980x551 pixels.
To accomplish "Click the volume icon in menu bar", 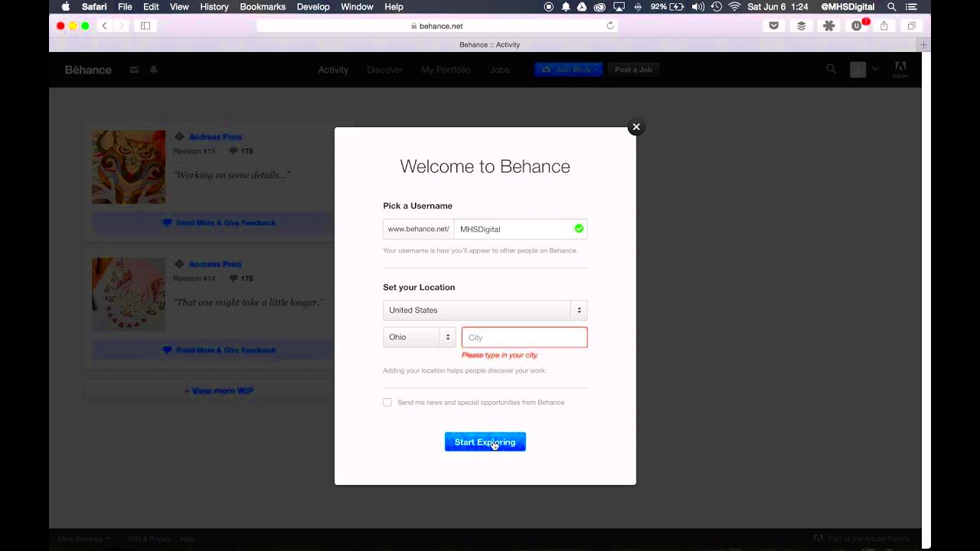I will (x=697, y=7).
